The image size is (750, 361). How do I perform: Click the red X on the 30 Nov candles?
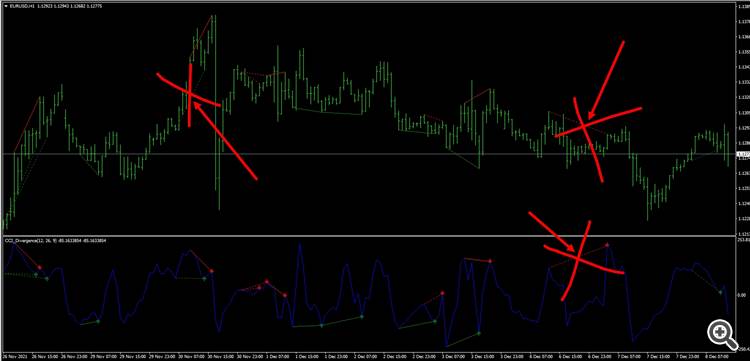[x=189, y=94]
